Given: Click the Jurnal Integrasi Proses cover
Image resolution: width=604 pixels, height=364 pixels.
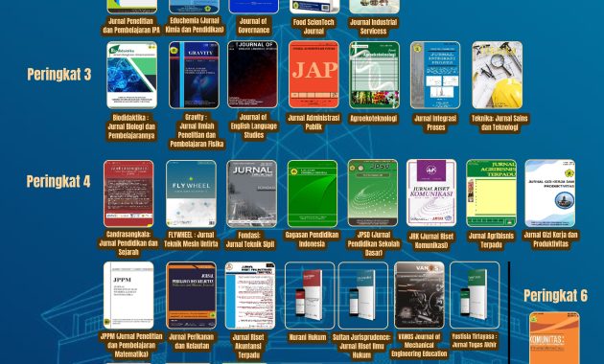Looking at the screenshot, I should tap(435, 75).
